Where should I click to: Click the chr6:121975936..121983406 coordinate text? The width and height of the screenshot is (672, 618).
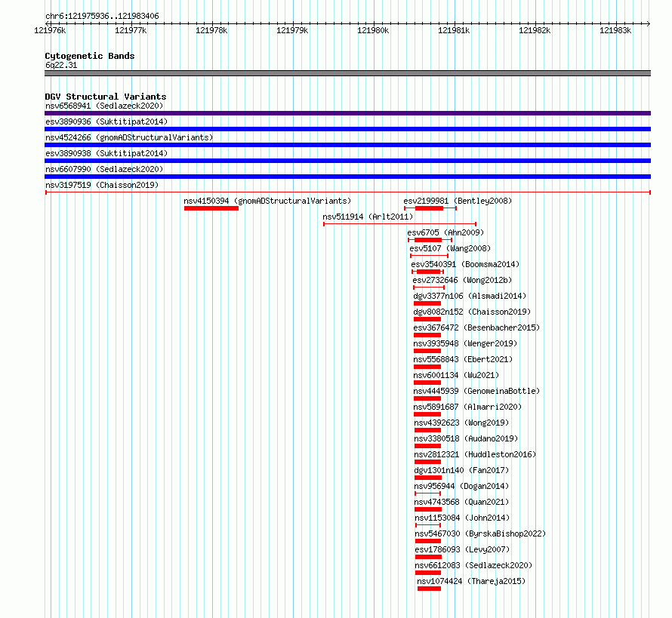102,16
